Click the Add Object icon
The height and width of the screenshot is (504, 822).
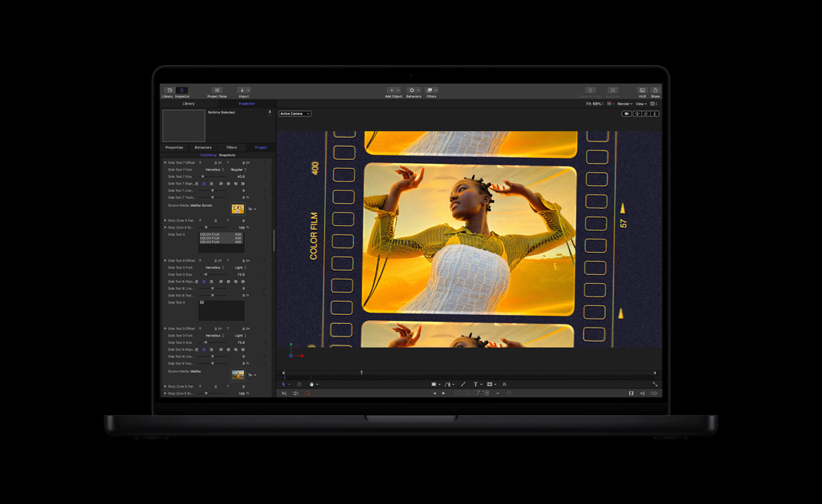point(390,90)
